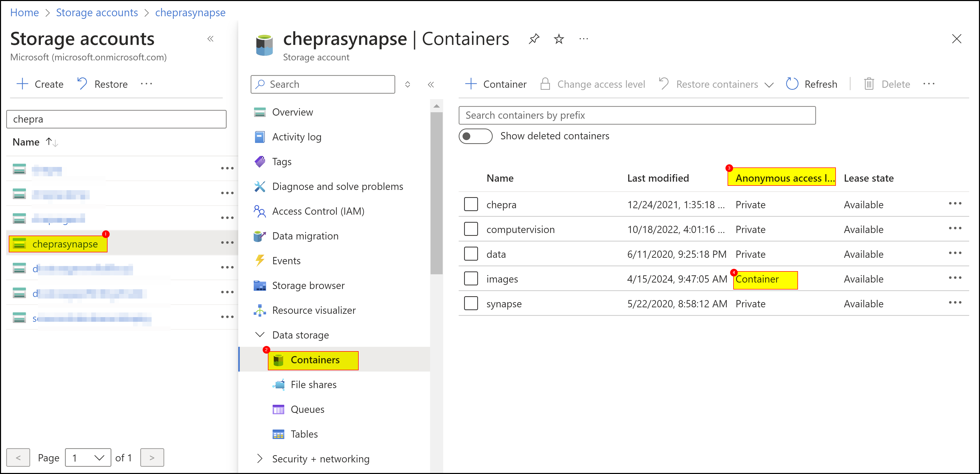Click the Refresh icon in toolbar
The image size is (980, 474).
(x=792, y=84)
